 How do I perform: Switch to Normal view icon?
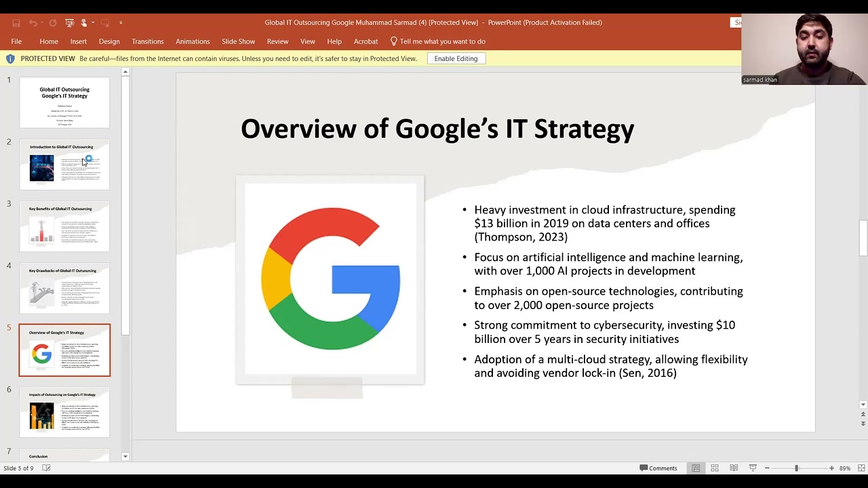pos(696,468)
